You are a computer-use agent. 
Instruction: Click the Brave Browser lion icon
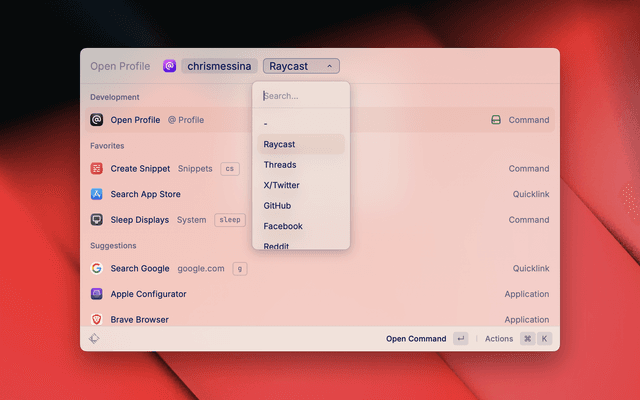97,319
